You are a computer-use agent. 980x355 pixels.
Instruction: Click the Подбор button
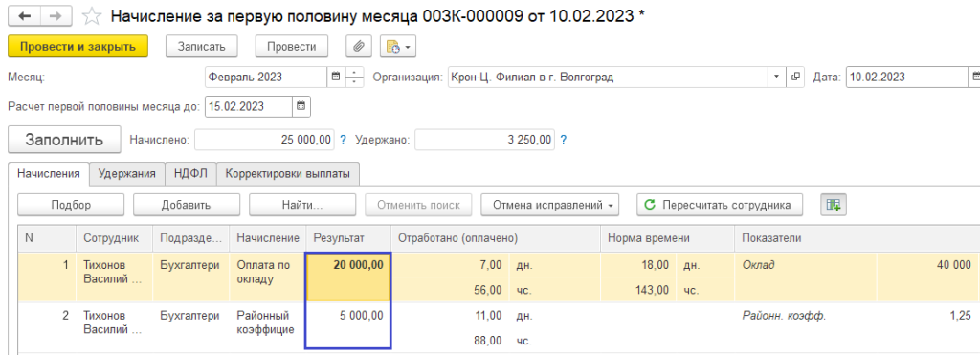click(71, 205)
